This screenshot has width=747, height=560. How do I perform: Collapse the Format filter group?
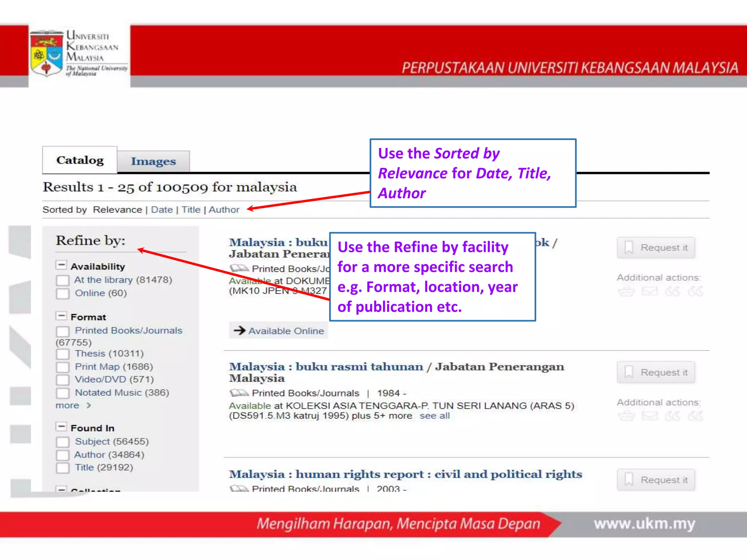click(61, 316)
